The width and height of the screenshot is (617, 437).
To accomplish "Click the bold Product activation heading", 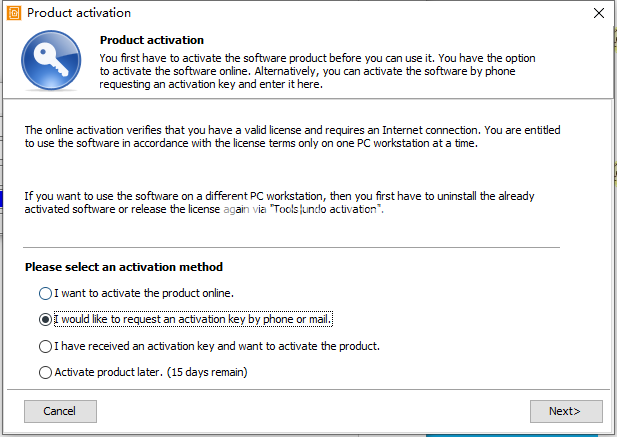I will click(x=152, y=40).
